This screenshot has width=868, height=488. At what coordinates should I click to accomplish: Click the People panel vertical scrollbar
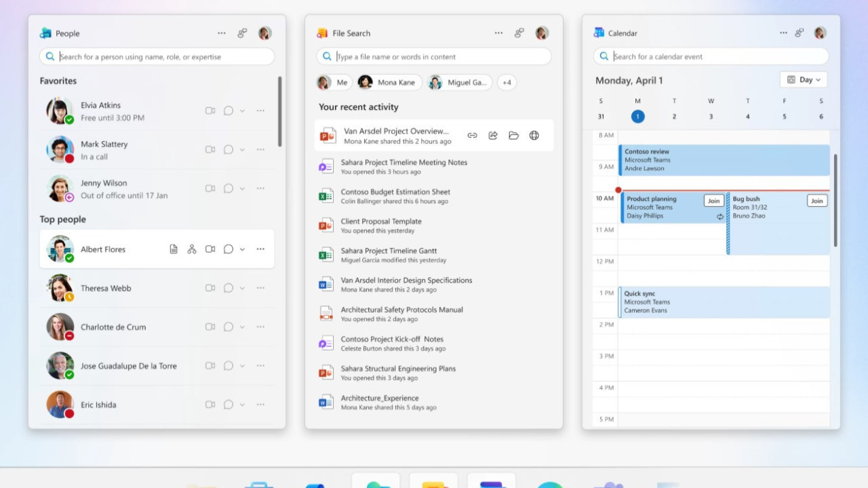coord(279,112)
